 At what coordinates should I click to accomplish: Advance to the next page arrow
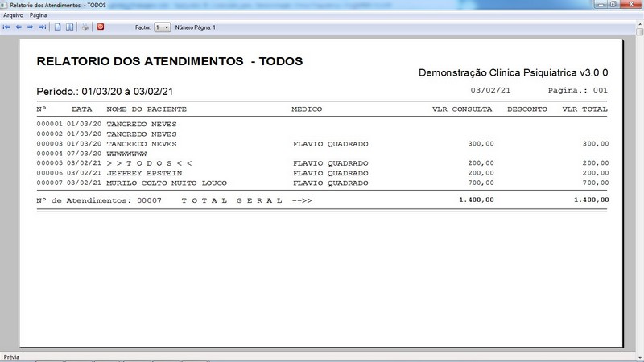pos(31,27)
